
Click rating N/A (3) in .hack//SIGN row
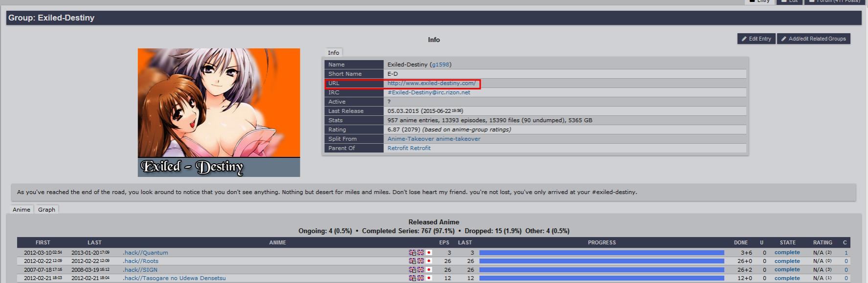[x=822, y=269]
